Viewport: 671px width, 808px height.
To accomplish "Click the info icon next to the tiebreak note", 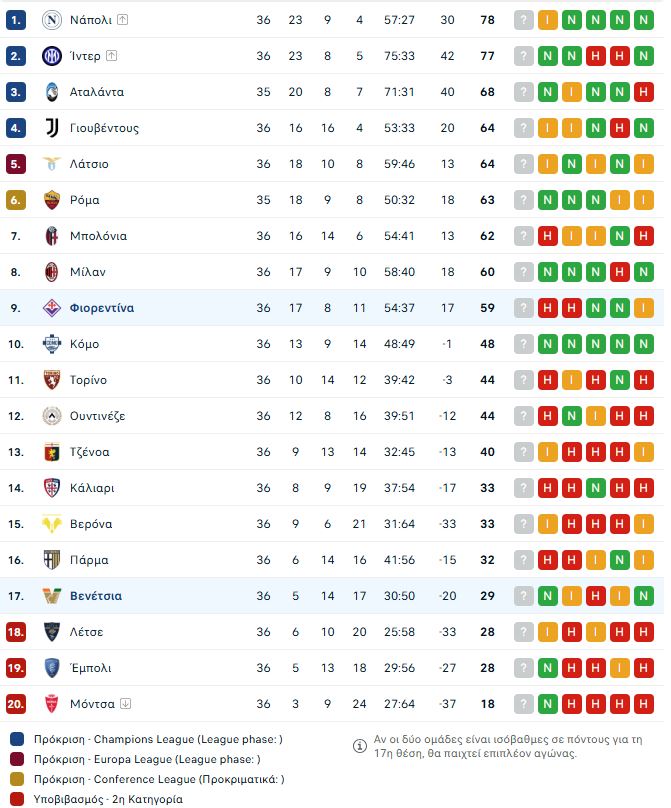I will [x=360, y=746].
